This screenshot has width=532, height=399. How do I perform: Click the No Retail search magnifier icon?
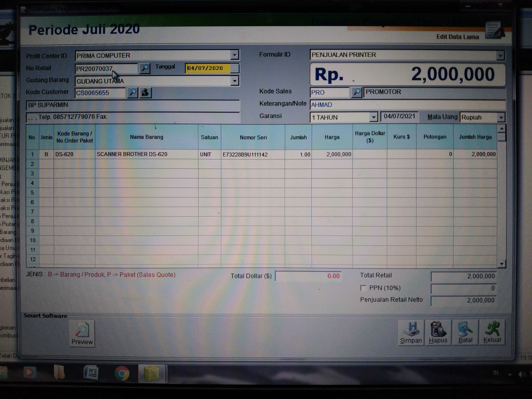[x=145, y=68]
